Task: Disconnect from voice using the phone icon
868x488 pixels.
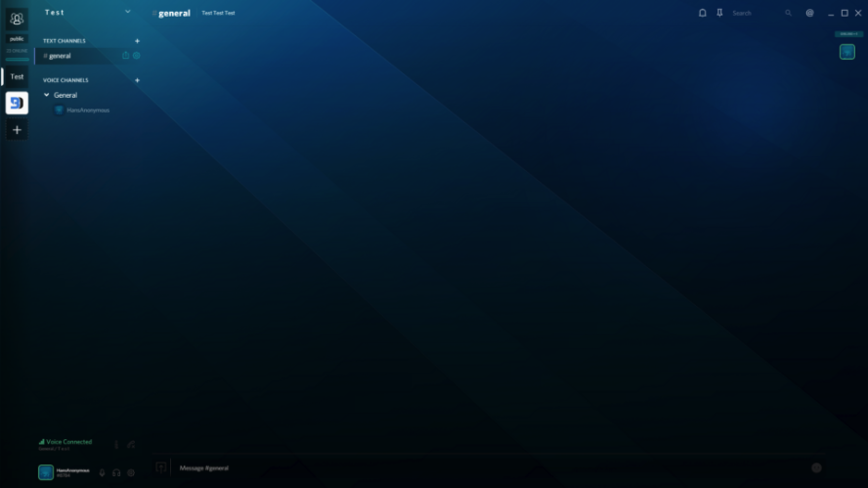Action: (x=131, y=445)
